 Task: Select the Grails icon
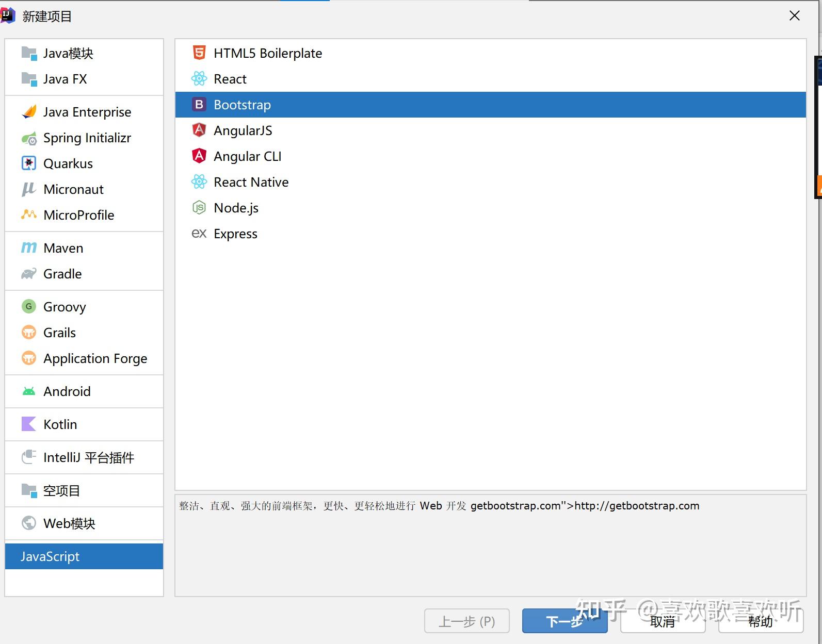29,333
